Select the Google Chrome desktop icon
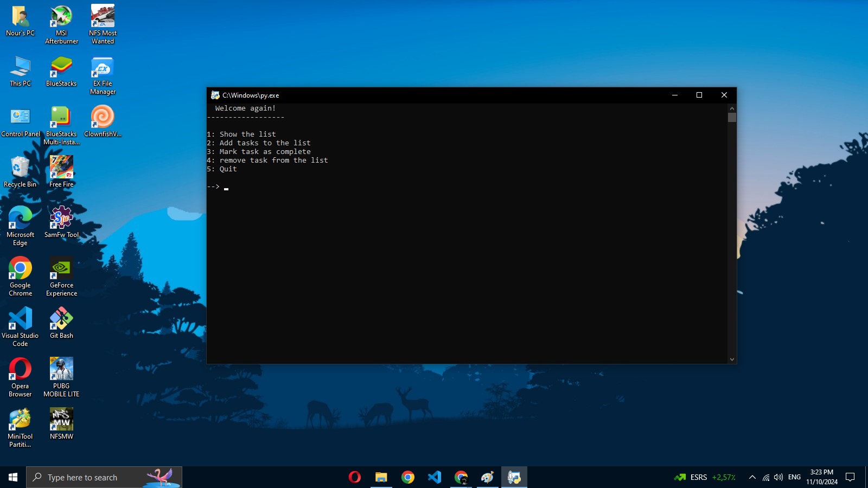Screen dimensions: 868x488 pos(20,277)
